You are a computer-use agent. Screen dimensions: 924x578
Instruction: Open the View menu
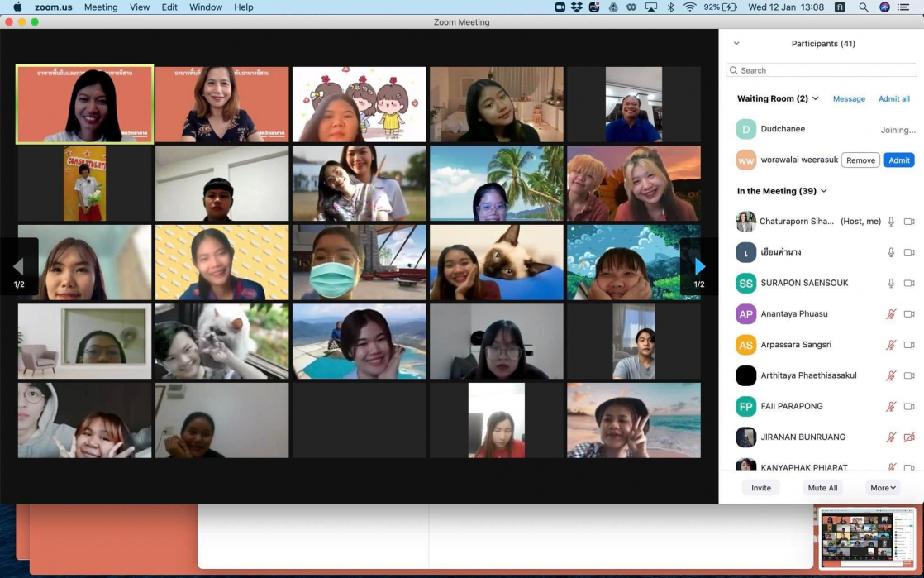click(x=140, y=7)
